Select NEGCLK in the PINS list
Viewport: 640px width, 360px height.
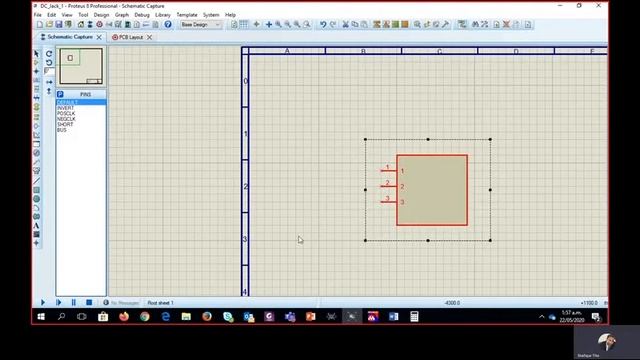coord(81,119)
